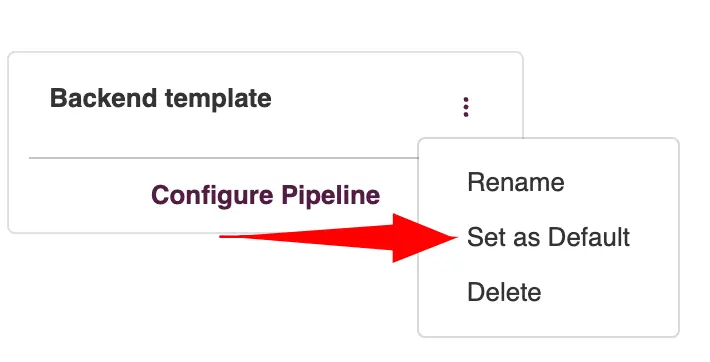
Task: Click middle dropdown entry Set as Default
Action: point(548,237)
